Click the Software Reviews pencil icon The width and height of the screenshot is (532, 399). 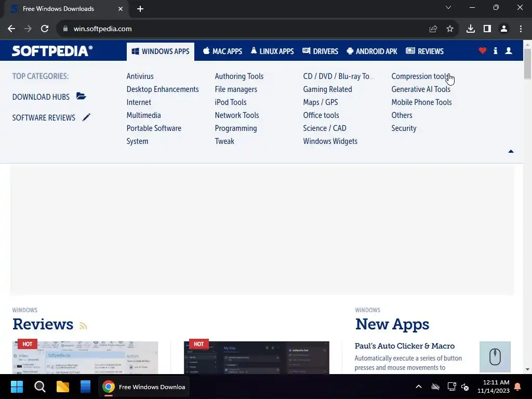(x=87, y=117)
